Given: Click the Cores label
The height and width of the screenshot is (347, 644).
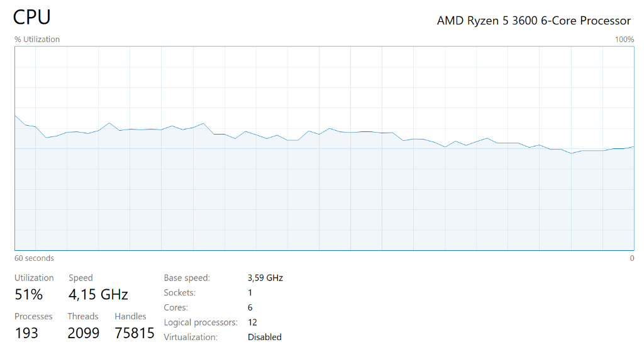Looking at the screenshot, I should tap(175, 308).
